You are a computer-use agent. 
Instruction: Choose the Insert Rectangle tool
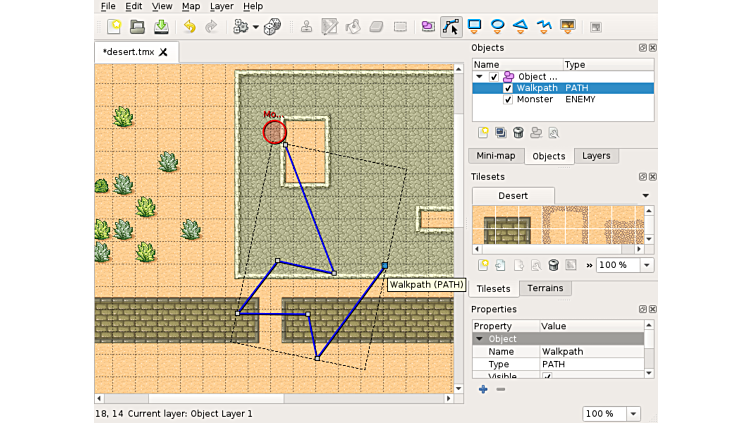pyautogui.click(x=475, y=27)
